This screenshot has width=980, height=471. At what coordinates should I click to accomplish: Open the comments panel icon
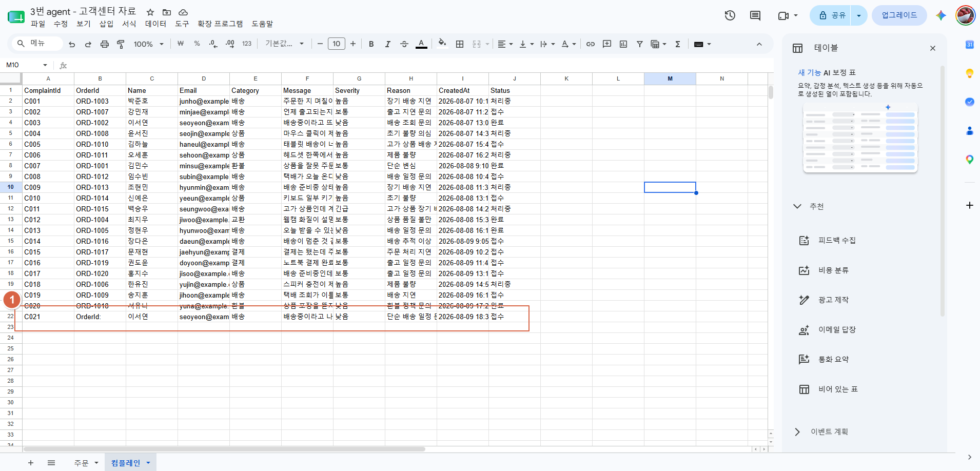tap(755, 15)
